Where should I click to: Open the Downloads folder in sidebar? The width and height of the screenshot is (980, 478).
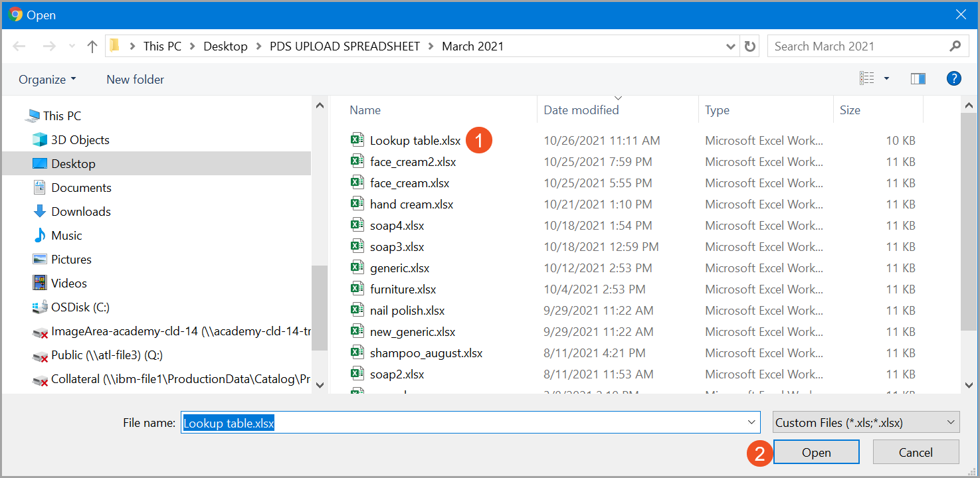pos(80,212)
